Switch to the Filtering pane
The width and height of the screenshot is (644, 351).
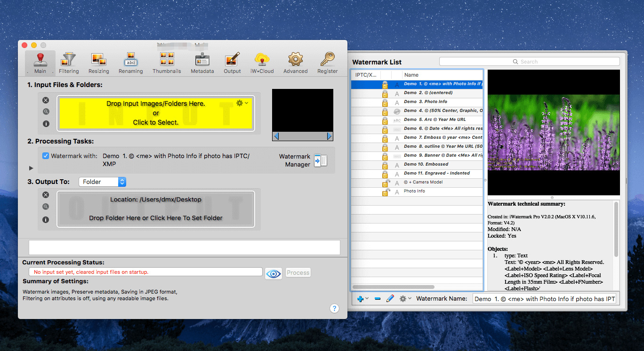(x=69, y=63)
